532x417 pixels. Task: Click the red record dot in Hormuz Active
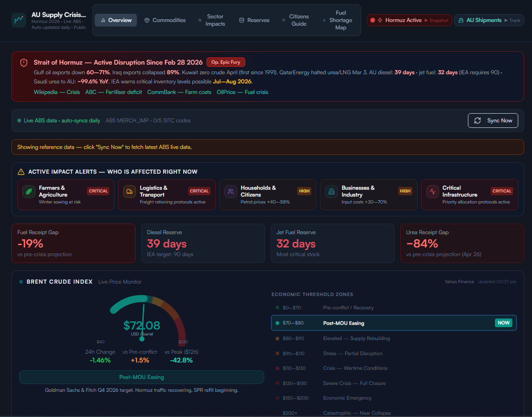(373, 20)
